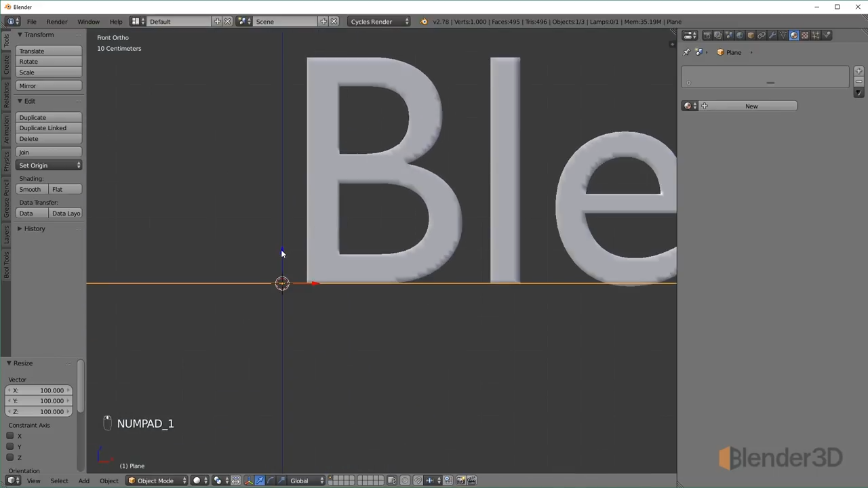Viewport: 868px width, 488px height.
Task: Open the Object properties tab cube icon
Action: point(751,35)
